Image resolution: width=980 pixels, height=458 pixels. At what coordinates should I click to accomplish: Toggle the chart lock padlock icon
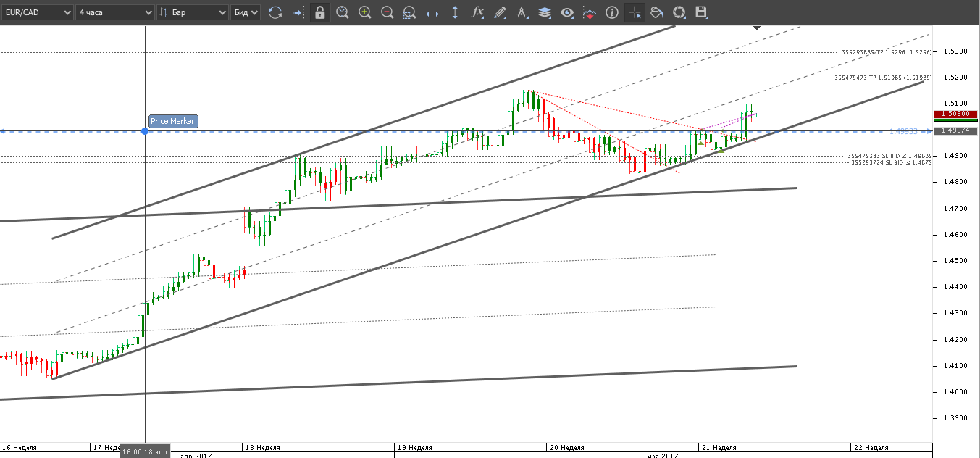[x=320, y=12]
